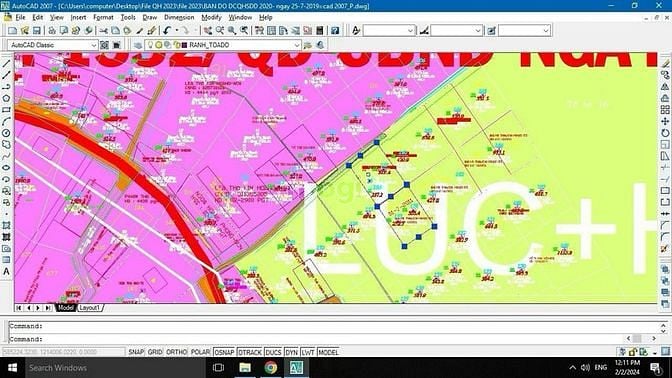
Task: Switch to the Layout1 tab
Action: click(x=90, y=308)
